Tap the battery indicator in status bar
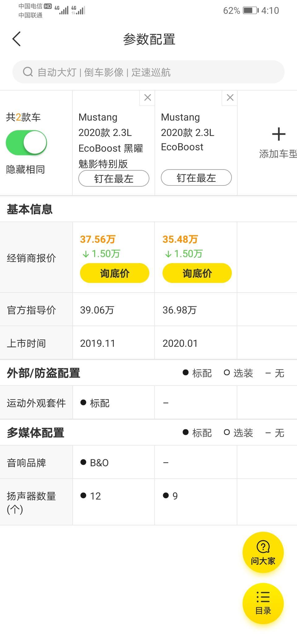The image size is (297, 644). (251, 11)
